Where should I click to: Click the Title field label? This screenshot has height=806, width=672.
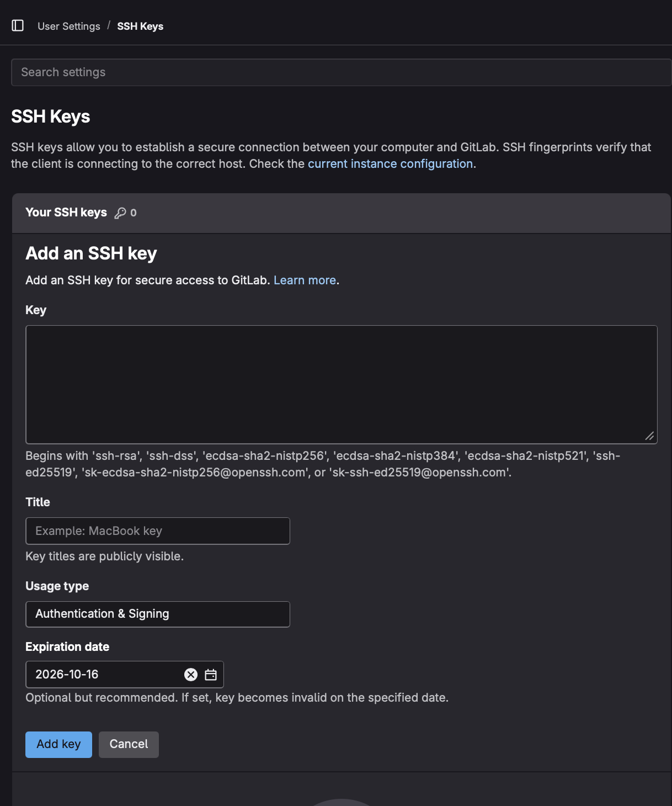click(38, 502)
